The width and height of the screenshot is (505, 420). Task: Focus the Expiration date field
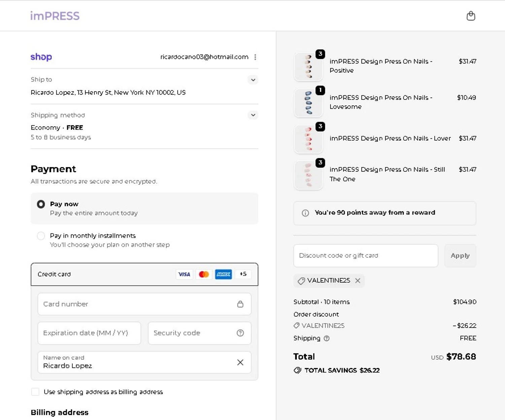89,333
